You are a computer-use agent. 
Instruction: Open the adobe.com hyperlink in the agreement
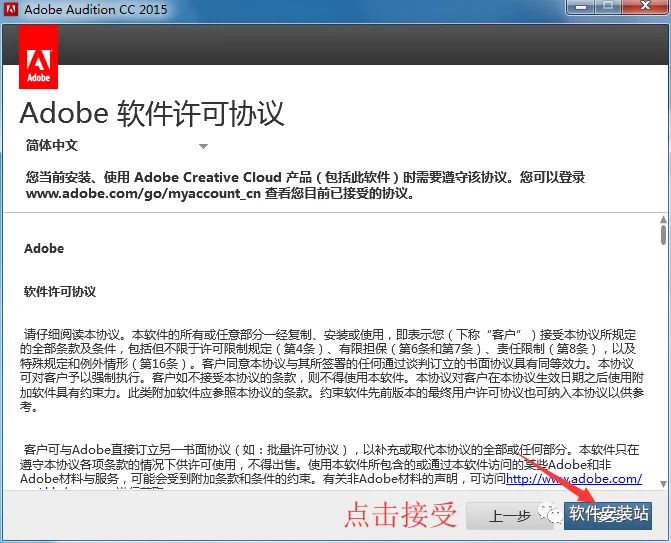pos(574,478)
